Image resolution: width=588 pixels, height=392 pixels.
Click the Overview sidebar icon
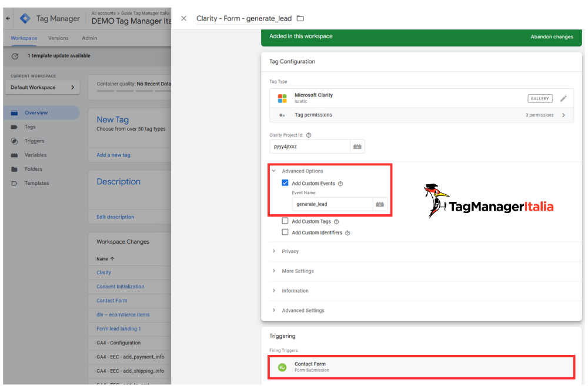14,112
